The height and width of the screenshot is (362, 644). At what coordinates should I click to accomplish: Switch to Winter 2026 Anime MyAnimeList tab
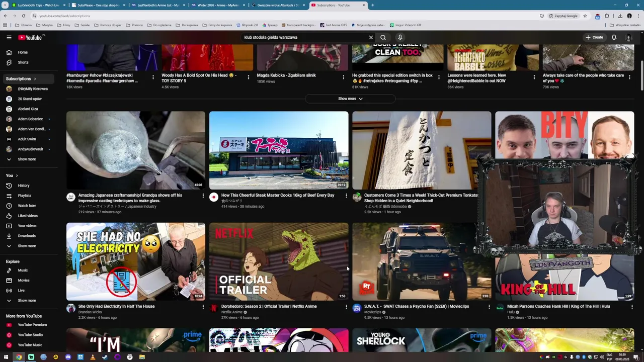click(218, 5)
